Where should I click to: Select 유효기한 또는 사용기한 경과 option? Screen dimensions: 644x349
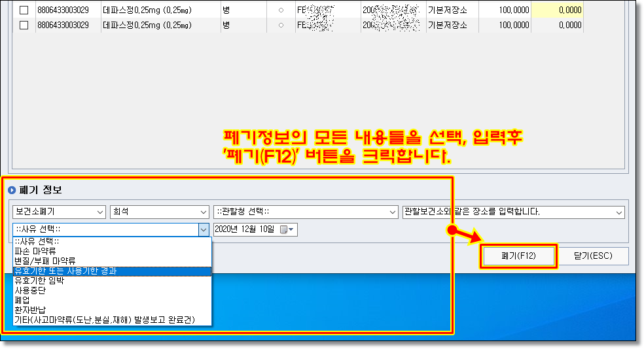[x=65, y=271]
